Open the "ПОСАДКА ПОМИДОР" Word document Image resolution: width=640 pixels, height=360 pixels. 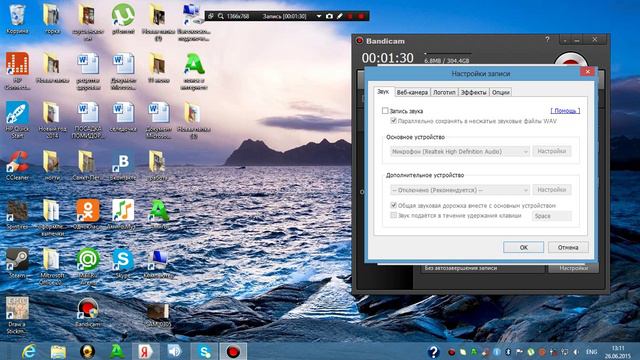(88, 120)
